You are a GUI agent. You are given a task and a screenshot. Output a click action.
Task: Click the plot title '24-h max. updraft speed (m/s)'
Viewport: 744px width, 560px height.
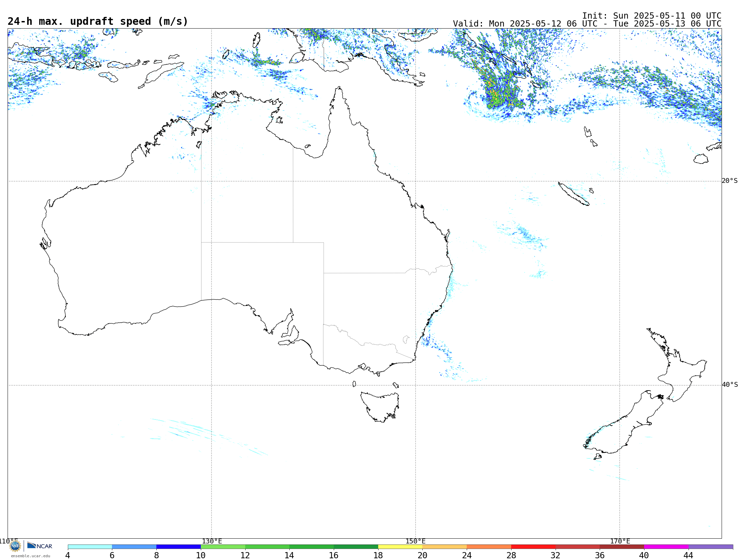click(98, 21)
